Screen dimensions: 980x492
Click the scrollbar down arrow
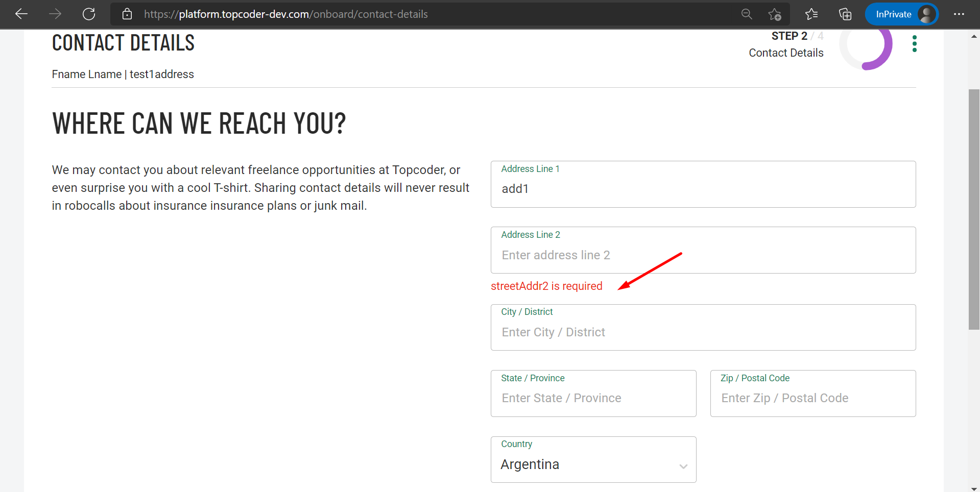pos(974,487)
